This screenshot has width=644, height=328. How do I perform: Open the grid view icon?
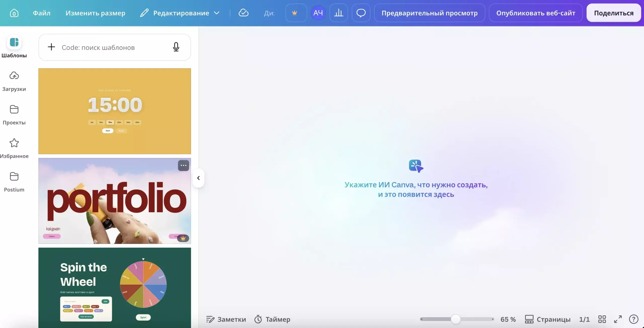(x=602, y=319)
